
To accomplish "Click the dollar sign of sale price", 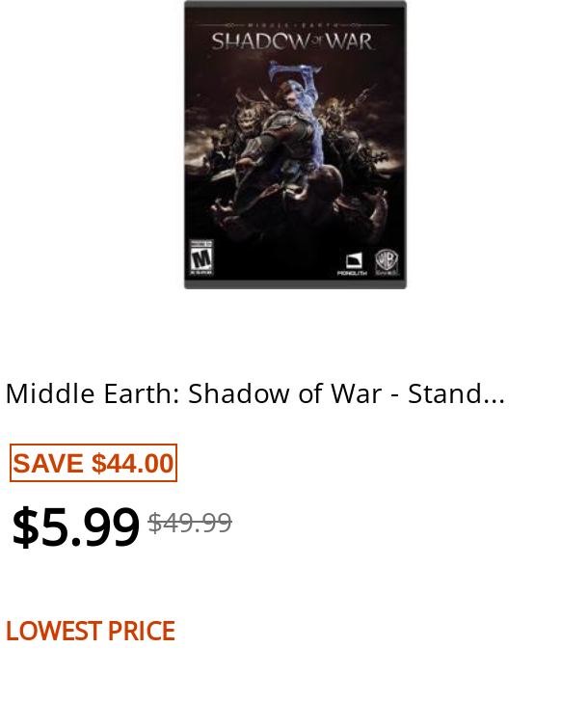I will point(25,526).
